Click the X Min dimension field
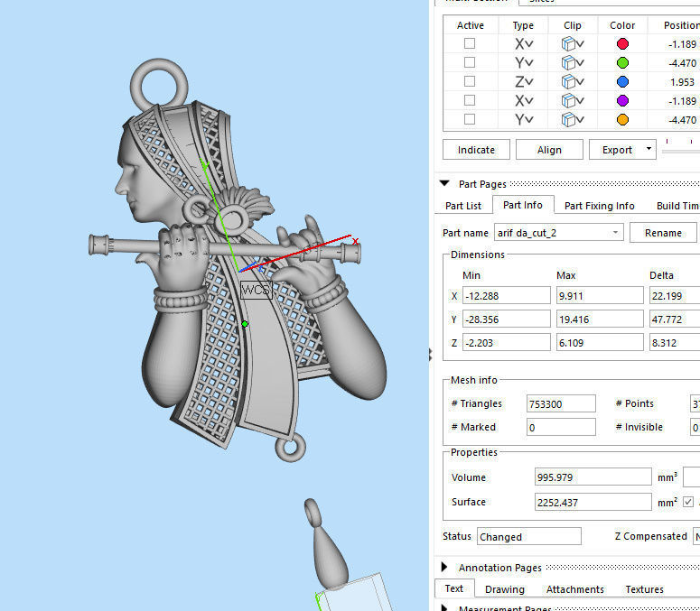This screenshot has width=700, height=611. click(506, 296)
